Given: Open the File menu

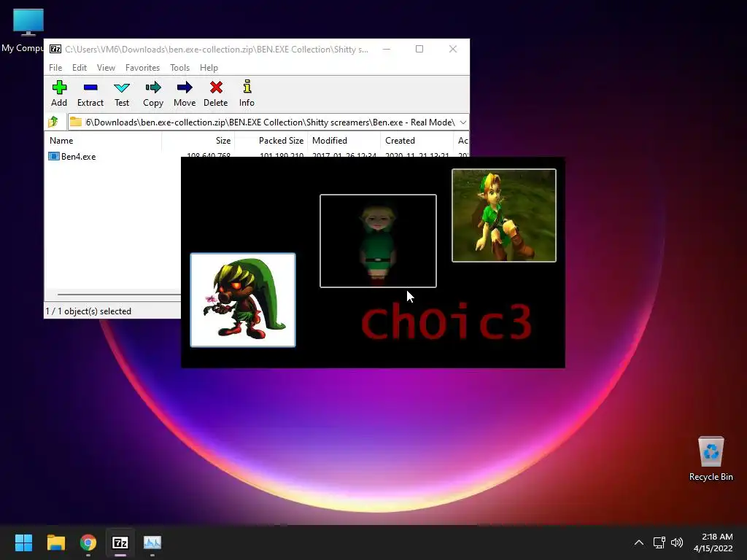Looking at the screenshot, I should tap(55, 68).
